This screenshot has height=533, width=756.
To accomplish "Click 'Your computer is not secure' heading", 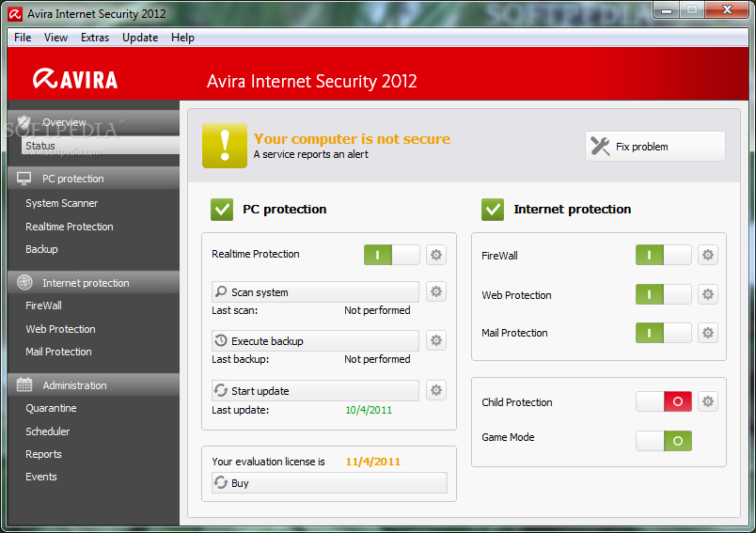I will click(x=352, y=139).
